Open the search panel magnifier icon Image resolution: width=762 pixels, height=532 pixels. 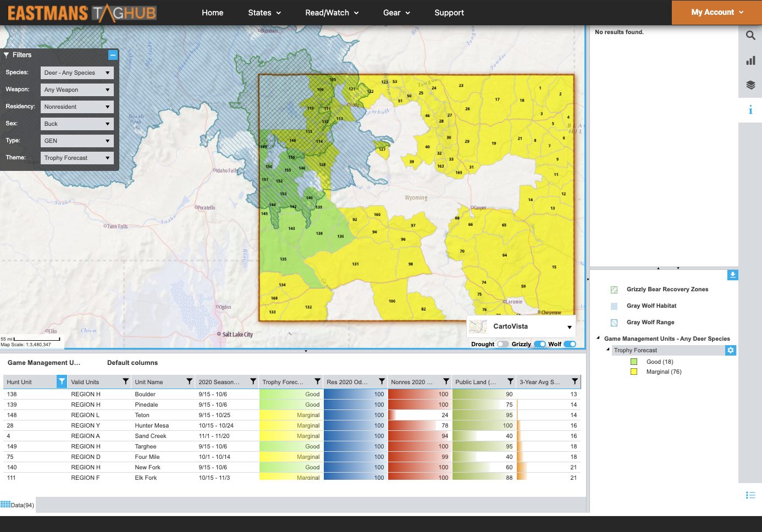(x=750, y=36)
